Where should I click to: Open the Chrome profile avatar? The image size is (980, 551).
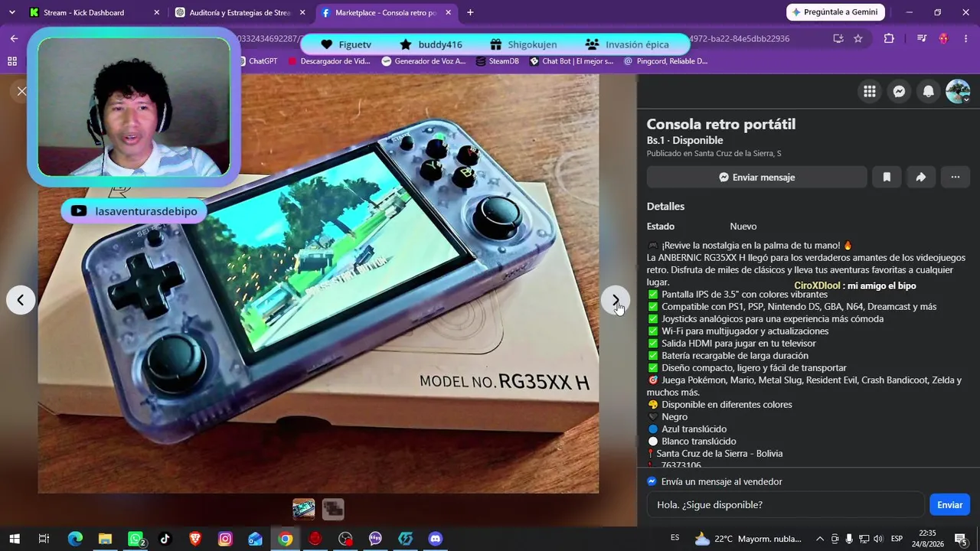(943, 38)
